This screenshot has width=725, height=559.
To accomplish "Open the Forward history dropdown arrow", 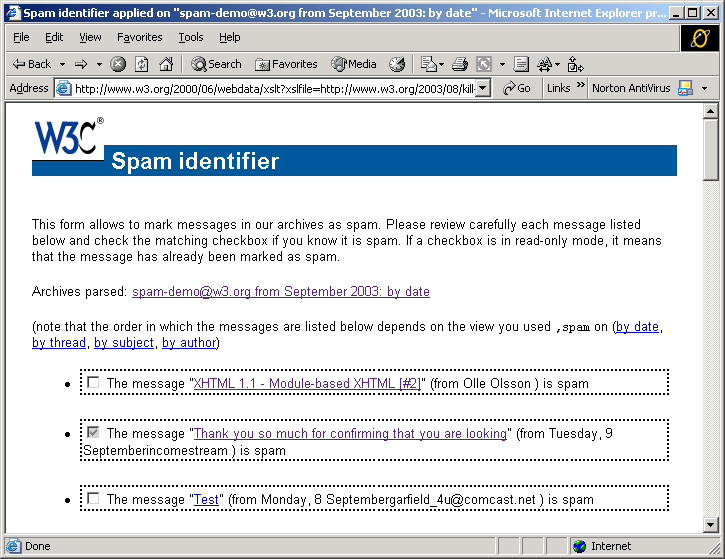I will (x=99, y=64).
